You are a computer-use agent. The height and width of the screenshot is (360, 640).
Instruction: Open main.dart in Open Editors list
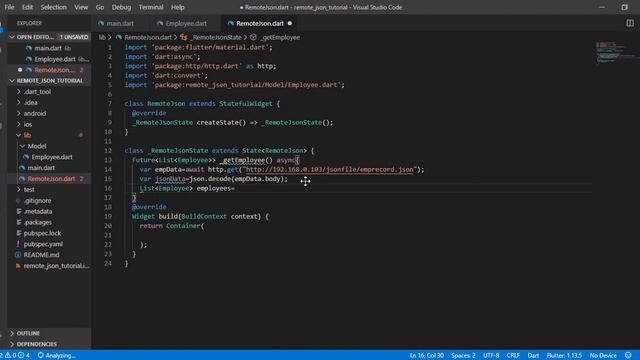click(48, 48)
